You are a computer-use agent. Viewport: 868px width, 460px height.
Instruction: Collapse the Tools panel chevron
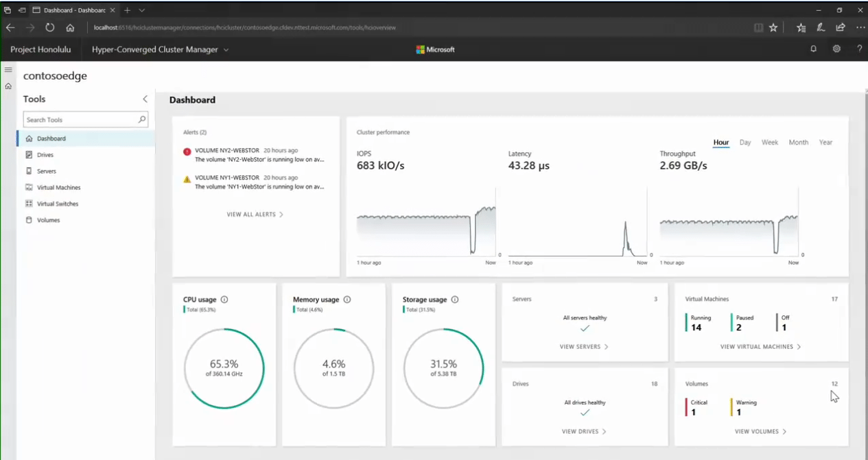[x=145, y=99]
